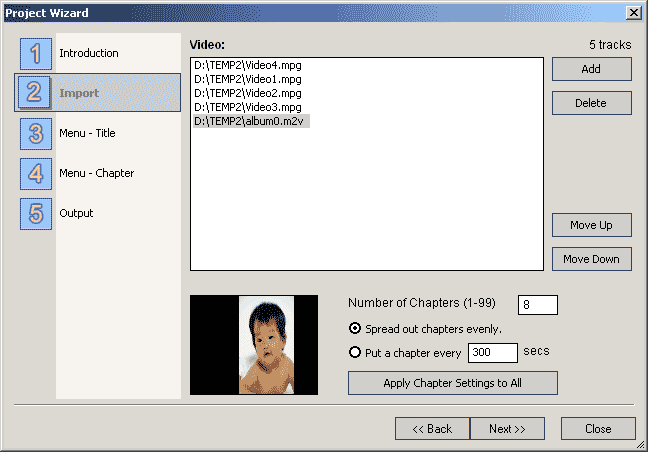Click the Close button at bottom

pos(598,429)
